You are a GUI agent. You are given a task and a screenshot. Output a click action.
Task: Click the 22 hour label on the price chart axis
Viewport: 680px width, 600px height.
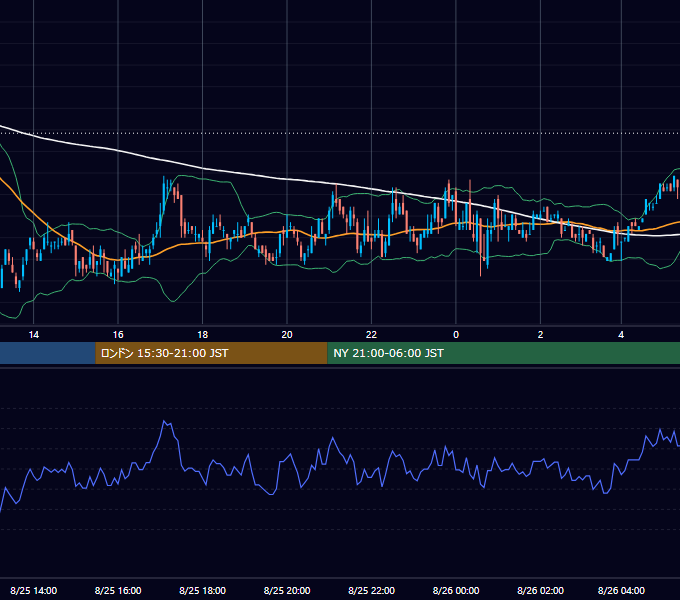point(371,335)
